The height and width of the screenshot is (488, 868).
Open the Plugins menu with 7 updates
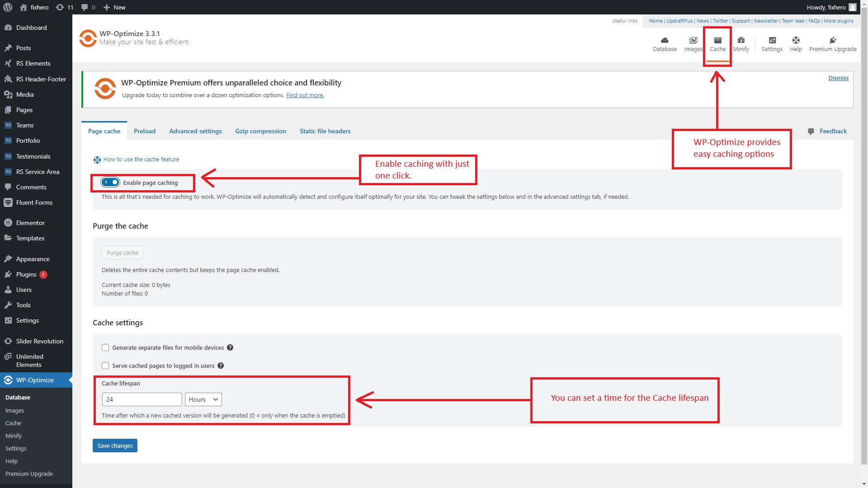click(36, 274)
